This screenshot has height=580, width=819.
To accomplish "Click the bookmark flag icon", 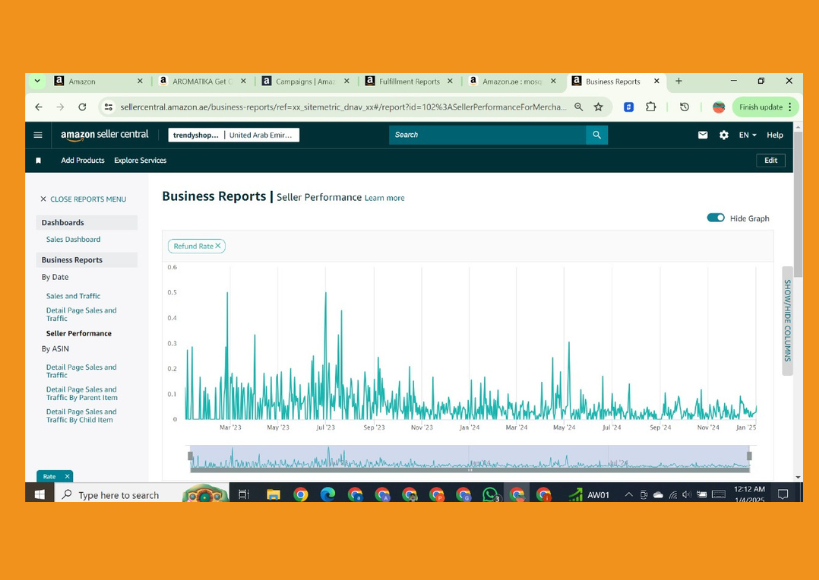I will [39, 160].
